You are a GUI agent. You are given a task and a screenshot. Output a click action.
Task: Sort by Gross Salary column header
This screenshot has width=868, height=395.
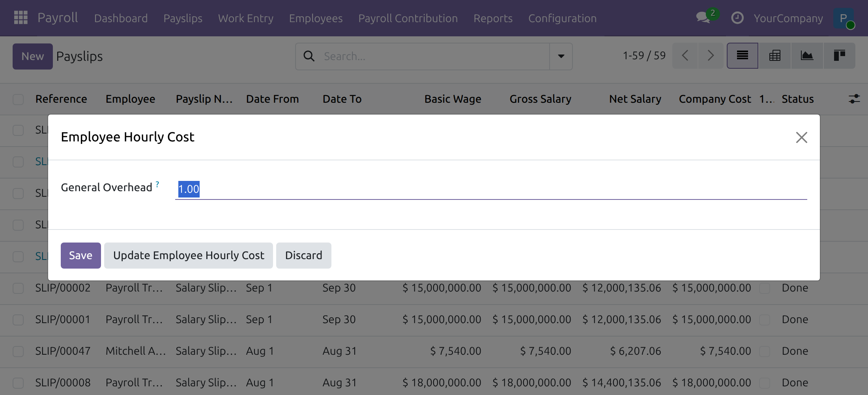tap(540, 99)
